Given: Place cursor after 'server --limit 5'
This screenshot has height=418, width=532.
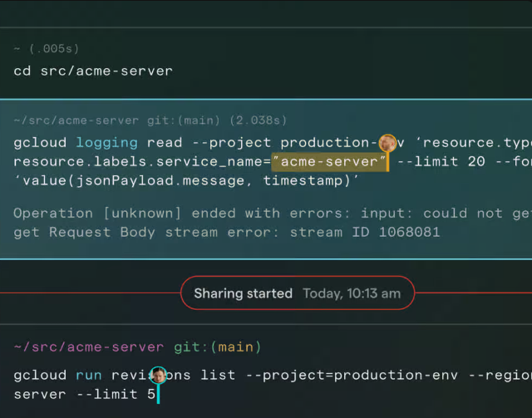Looking at the screenshot, I should coord(157,395).
